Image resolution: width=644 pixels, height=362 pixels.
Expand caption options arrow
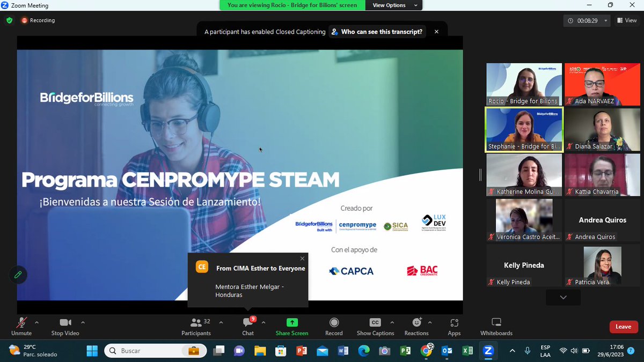click(391, 322)
